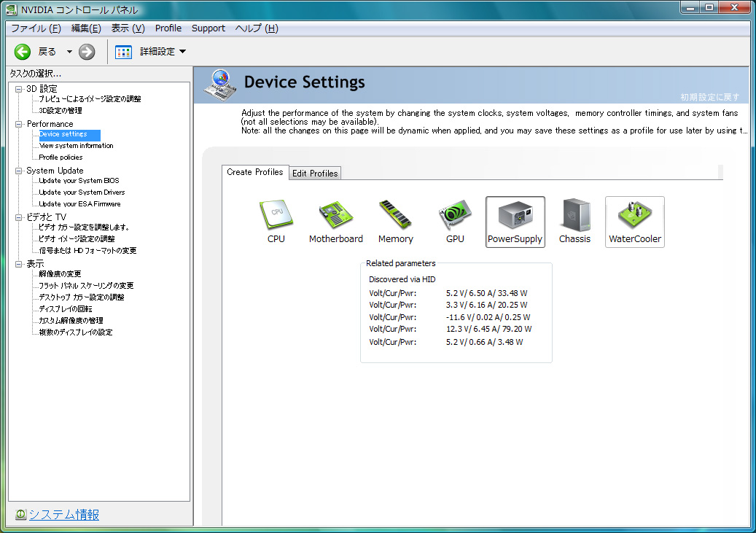This screenshot has width=756, height=533.
Task: Open 3D設定の管理 tree item
Action: click(x=61, y=110)
